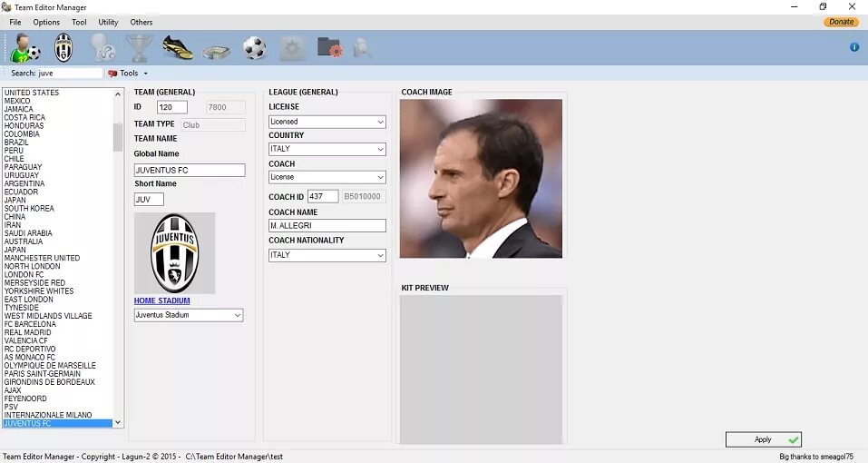868x463 pixels.
Task: Select OLYMPIQUE DE MARSEILLE in the list
Action: 50,366
